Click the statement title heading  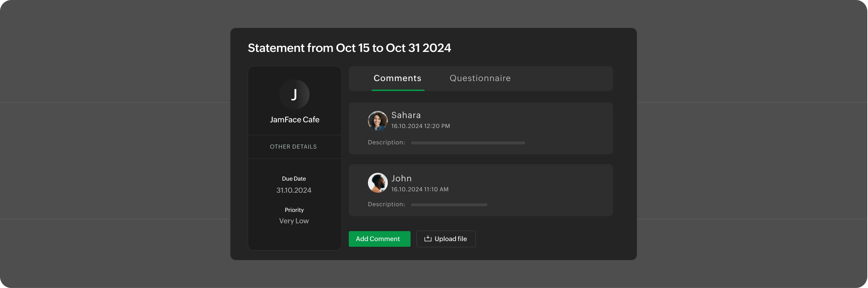[349, 48]
